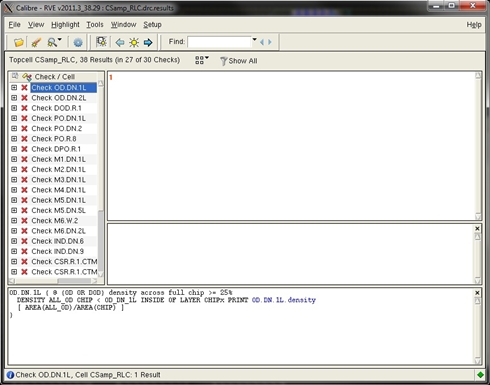
Task: Expand Check M1.DN.1L node
Action: click(14, 159)
